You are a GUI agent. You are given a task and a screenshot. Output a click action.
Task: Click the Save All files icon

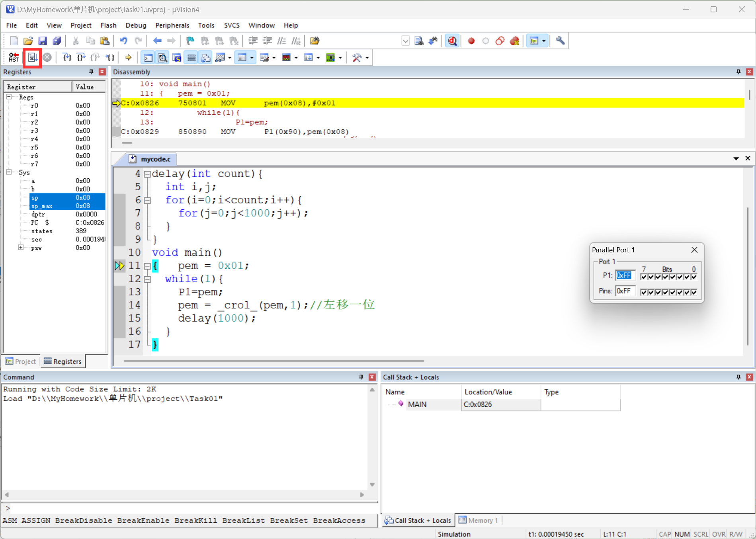pos(57,41)
